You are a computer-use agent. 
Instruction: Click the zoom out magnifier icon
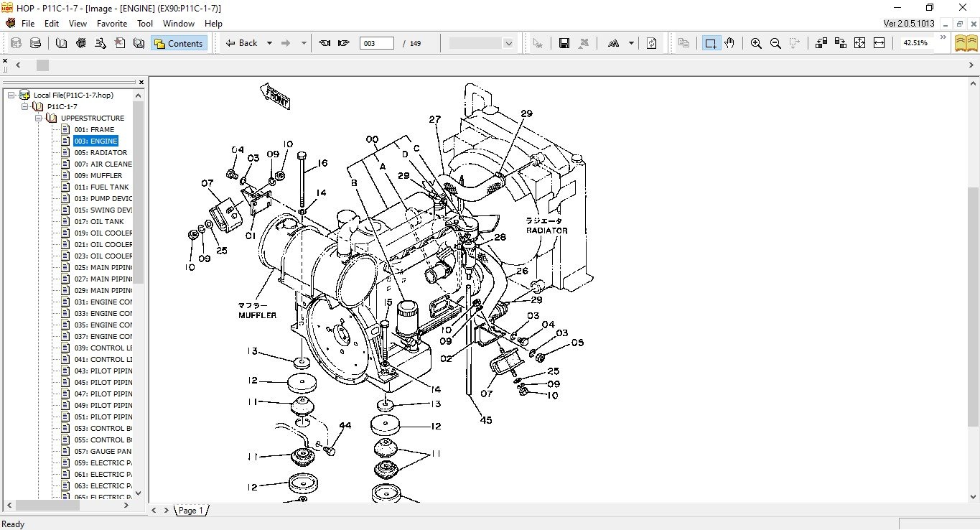[775, 43]
